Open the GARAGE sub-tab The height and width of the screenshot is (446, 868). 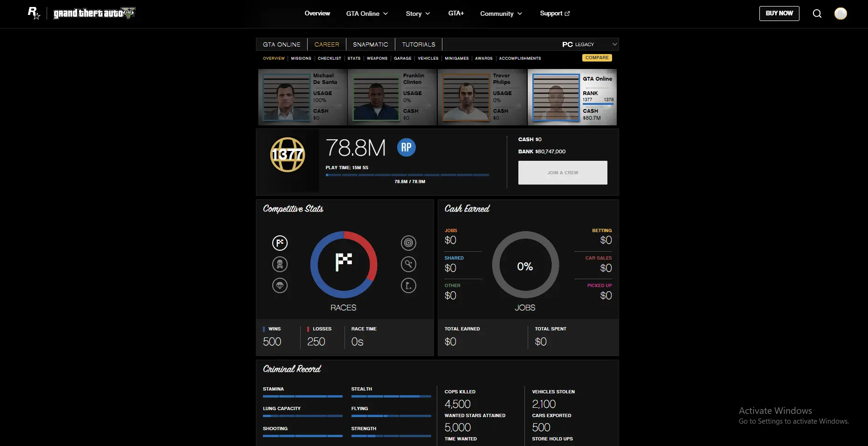[403, 58]
